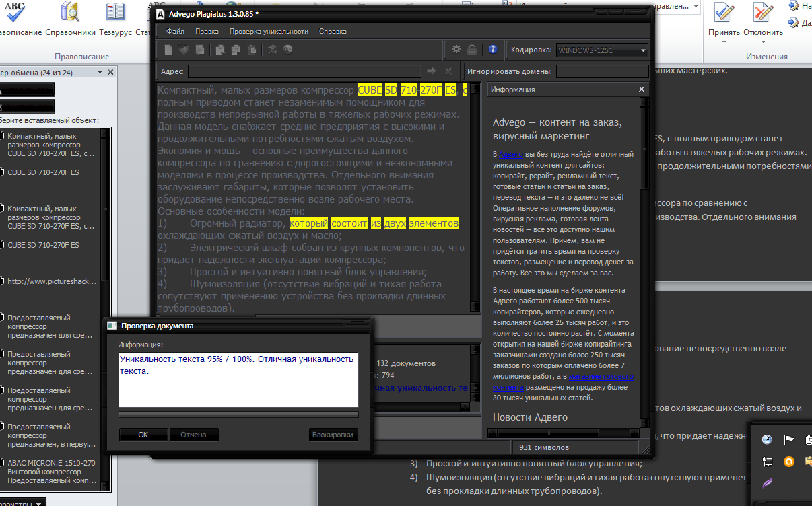Click the '132 документов' log entry

click(x=406, y=363)
